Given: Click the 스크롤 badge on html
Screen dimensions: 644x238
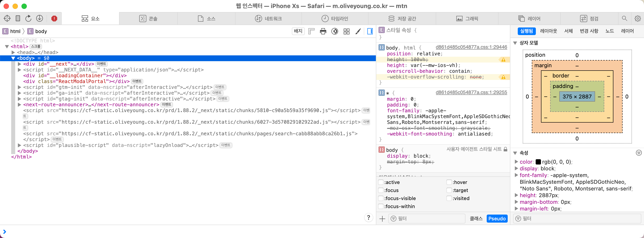Looking at the screenshot, I should (36, 46).
